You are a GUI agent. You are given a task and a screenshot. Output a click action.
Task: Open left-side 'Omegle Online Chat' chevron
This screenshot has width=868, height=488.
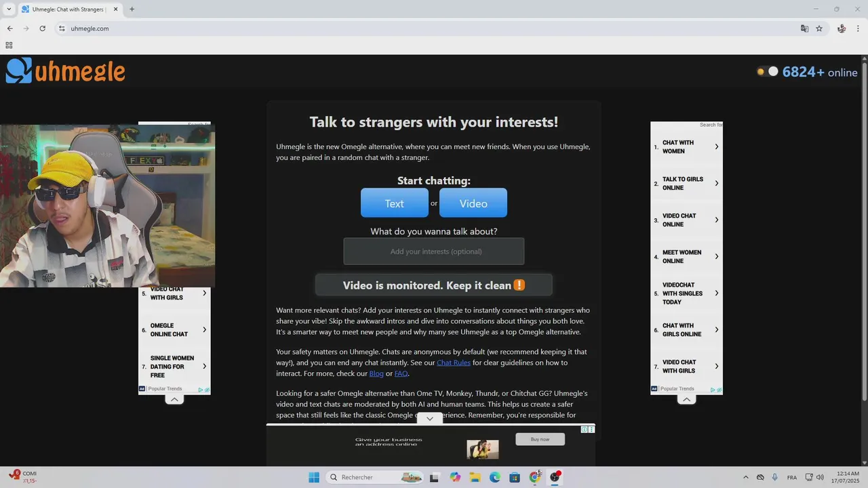[x=205, y=330]
